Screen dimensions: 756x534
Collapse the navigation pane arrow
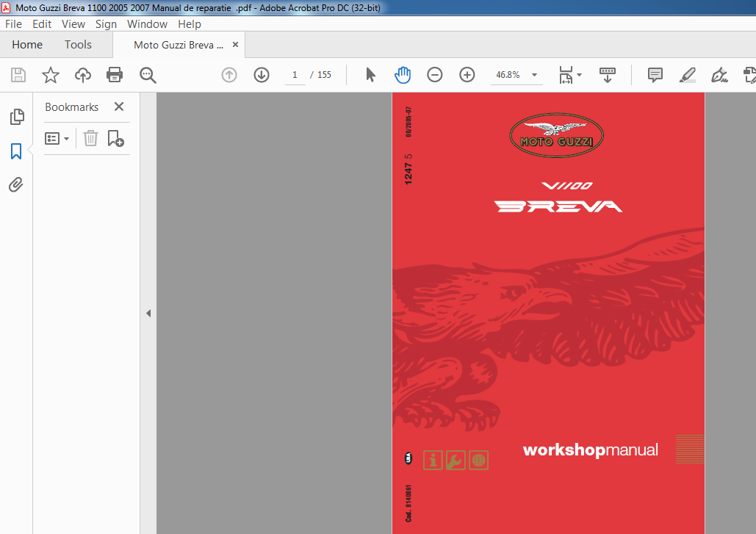[148, 313]
